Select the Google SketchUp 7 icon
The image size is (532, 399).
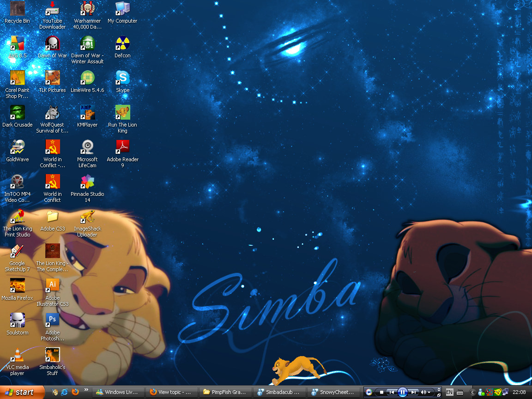(17, 252)
